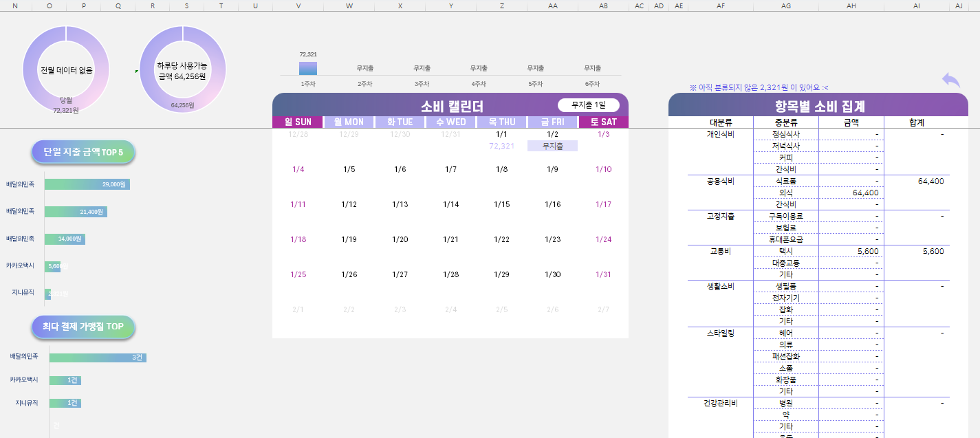Viewport: 980px width, 438px height.
Task: Click the 토 SAT weekday header
Action: click(x=603, y=122)
